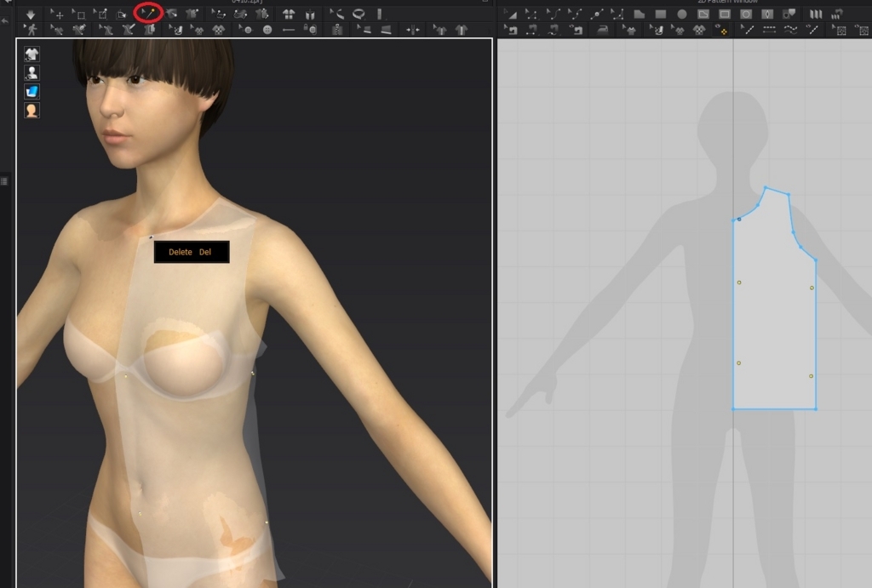Open the garment display shirt icon in 3D view
The height and width of the screenshot is (588, 872).
pos(32,54)
